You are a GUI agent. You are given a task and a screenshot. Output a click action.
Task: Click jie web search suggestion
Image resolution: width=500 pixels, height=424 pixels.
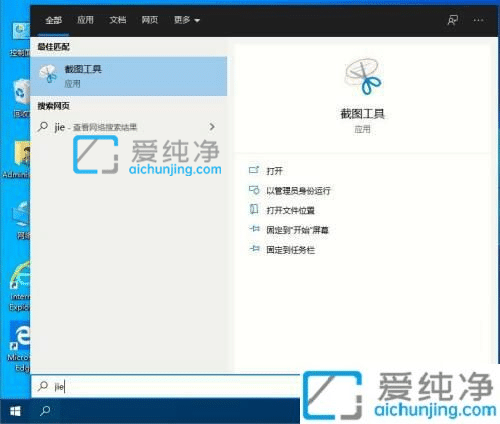point(129,127)
